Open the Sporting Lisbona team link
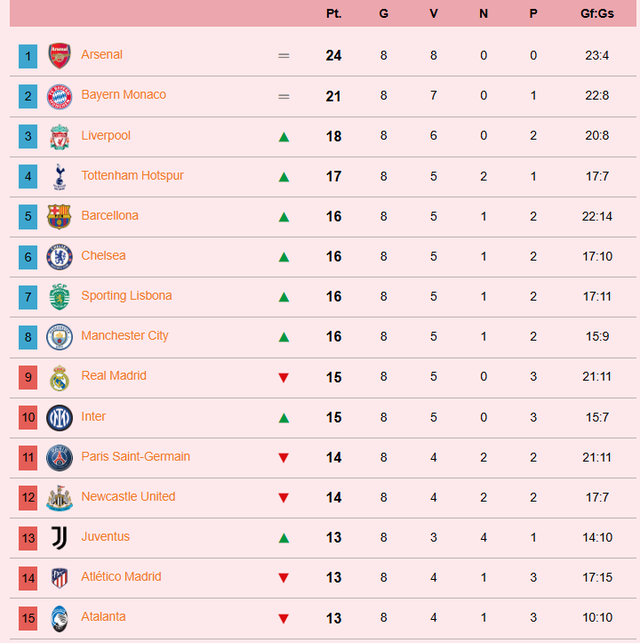 pos(126,296)
